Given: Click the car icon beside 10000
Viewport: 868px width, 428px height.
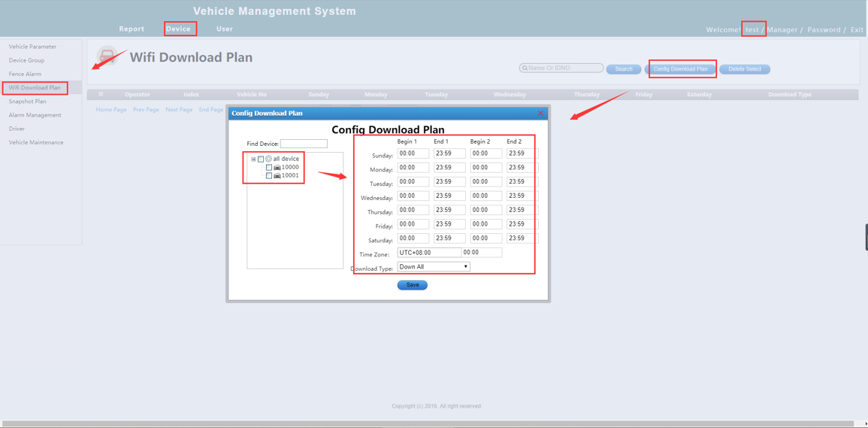Looking at the screenshot, I should click(277, 168).
